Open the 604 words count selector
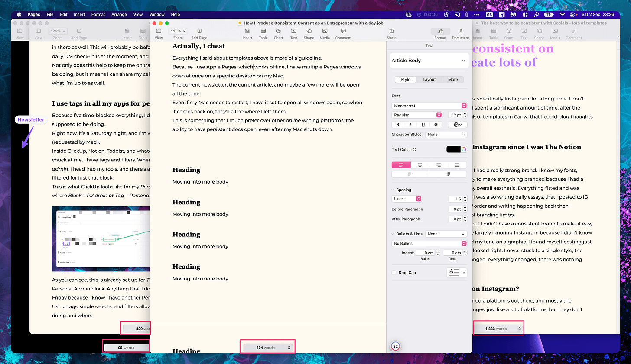 267,347
